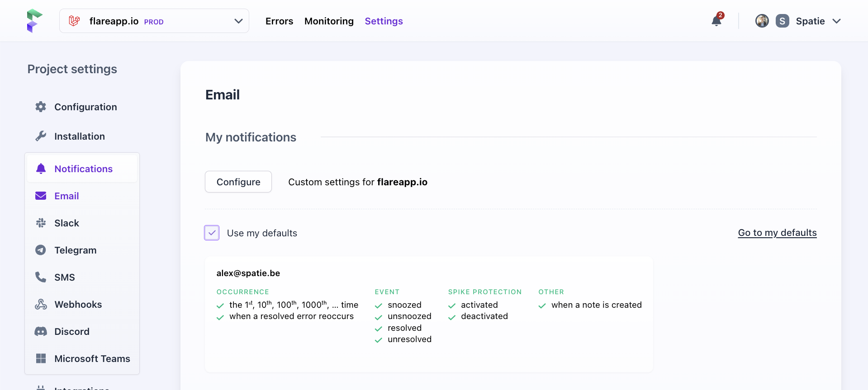Click the Spatie team S badge
This screenshot has width=868, height=390.
pyautogui.click(x=783, y=21)
